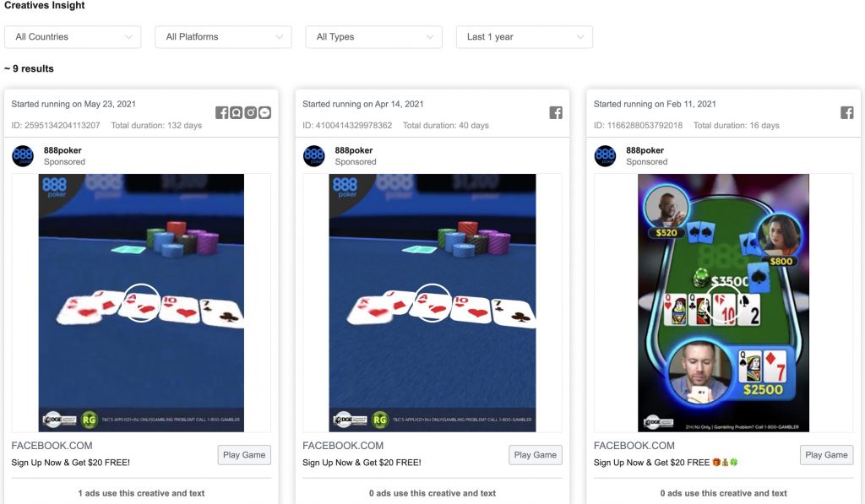Click the Messenger icon on first ad
Screen dimensions: 865x504
click(x=264, y=113)
